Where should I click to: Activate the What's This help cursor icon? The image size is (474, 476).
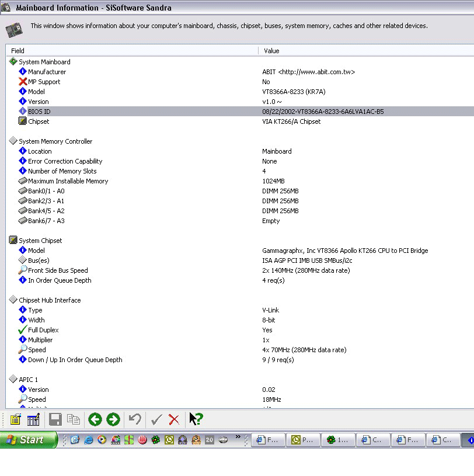pyautogui.click(x=196, y=419)
